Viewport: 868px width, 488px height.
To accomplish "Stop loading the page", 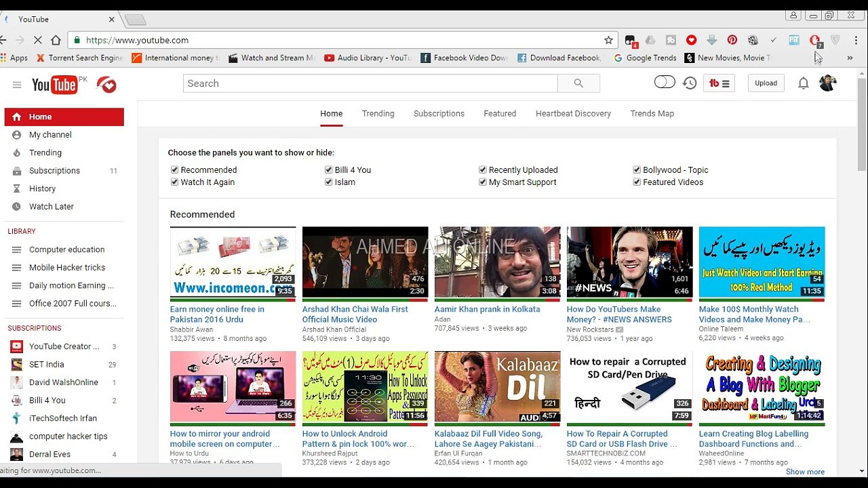I will tap(37, 40).
